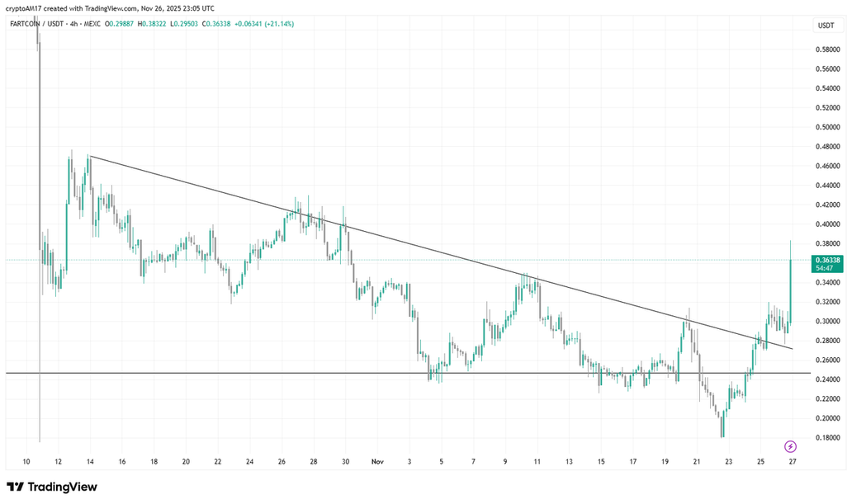Click the green 0.36338 current price label
The image size is (852, 504).
pyautogui.click(x=826, y=260)
